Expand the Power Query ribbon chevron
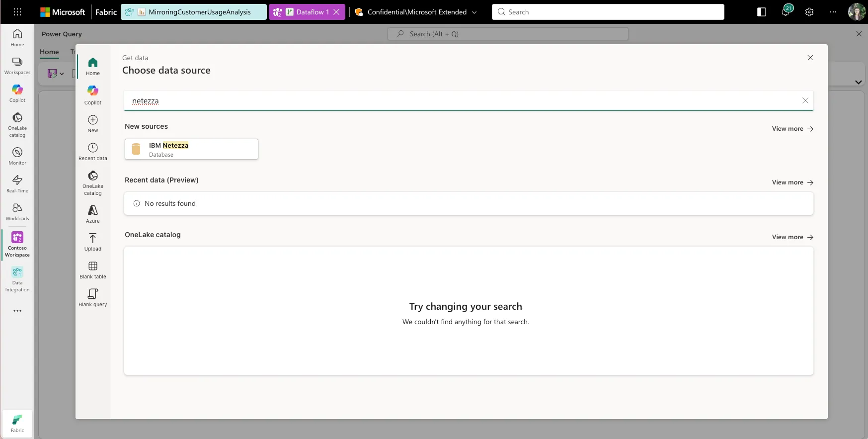Viewport: 868px width, 439px height. [x=859, y=82]
